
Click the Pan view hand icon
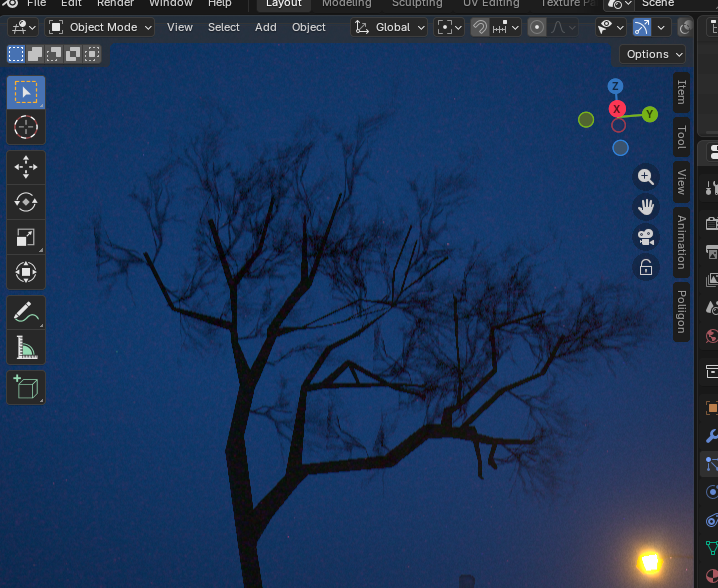pyautogui.click(x=646, y=207)
